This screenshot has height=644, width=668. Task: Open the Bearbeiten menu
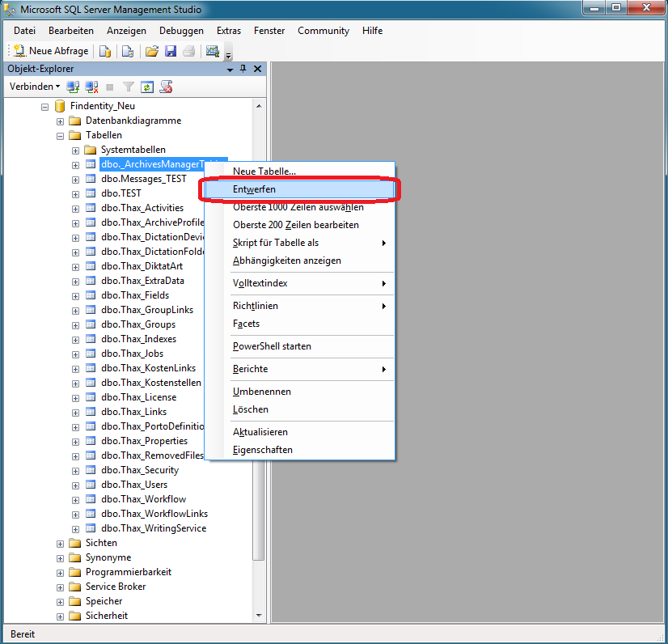[x=71, y=31]
